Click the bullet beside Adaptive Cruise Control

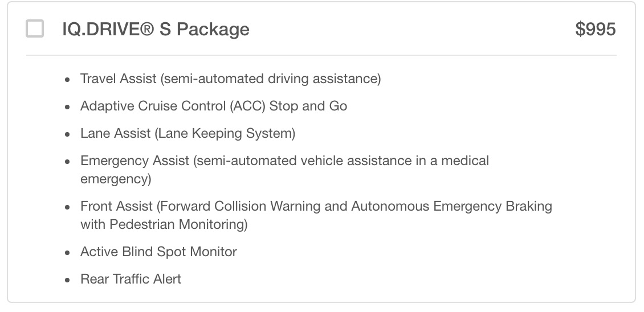coord(68,106)
